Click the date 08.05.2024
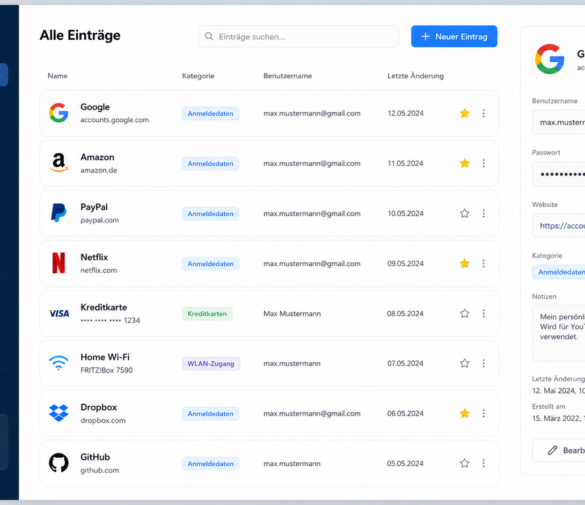Viewport: 585px width, 505px height. tap(405, 313)
